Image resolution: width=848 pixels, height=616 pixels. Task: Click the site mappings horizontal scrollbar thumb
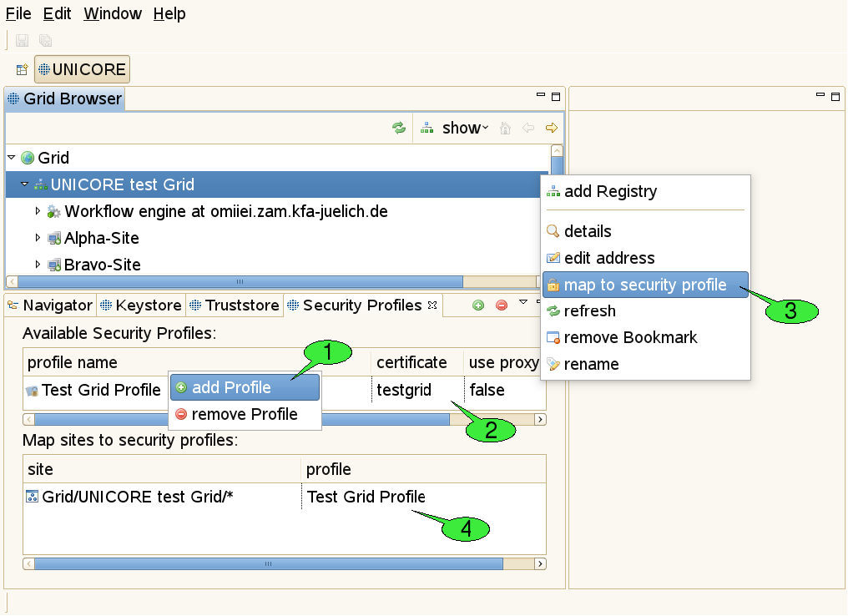click(269, 564)
